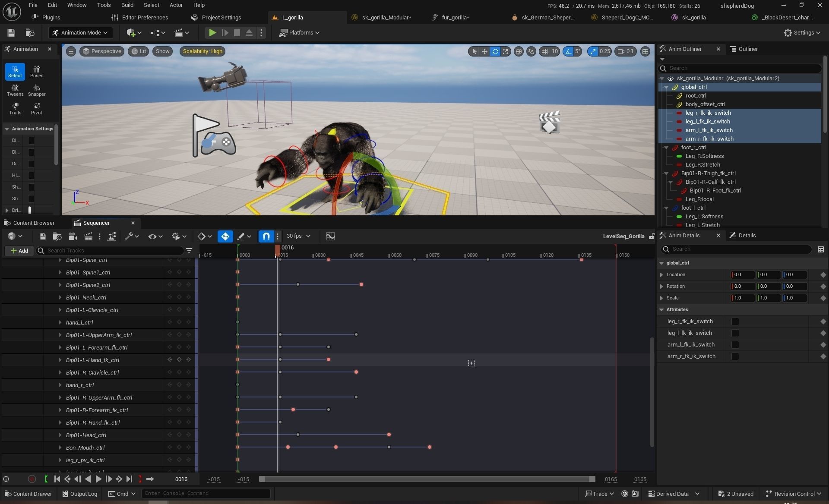Expand the Location property row
829x504 pixels.
pyautogui.click(x=661, y=275)
